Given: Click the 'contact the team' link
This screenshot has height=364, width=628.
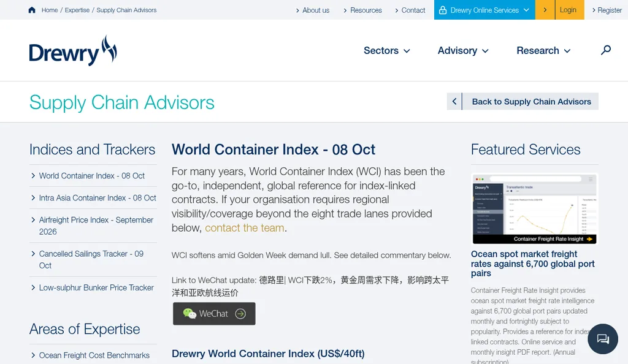Looking at the screenshot, I should (244, 228).
